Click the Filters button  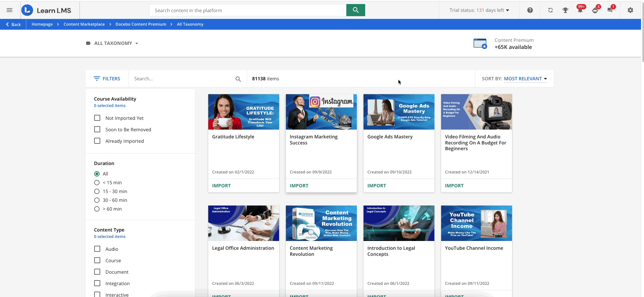click(x=107, y=79)
